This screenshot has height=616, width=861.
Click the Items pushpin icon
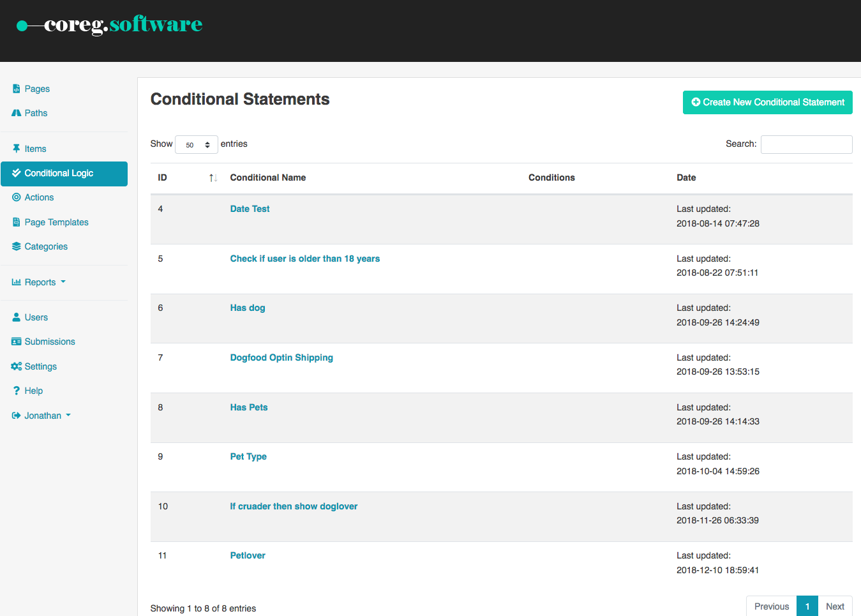17,149
